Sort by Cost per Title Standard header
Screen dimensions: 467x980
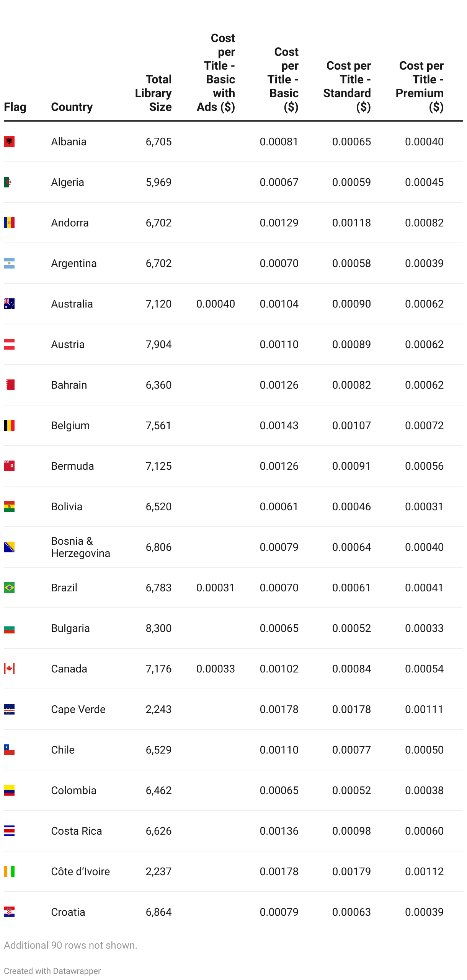coord(347,86)
